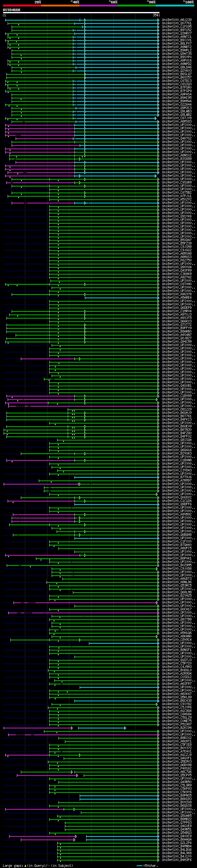Open UniRef100_B9SYP0 hit
Viewport: 197px width, 868px height.
click(x=177, y=57)
